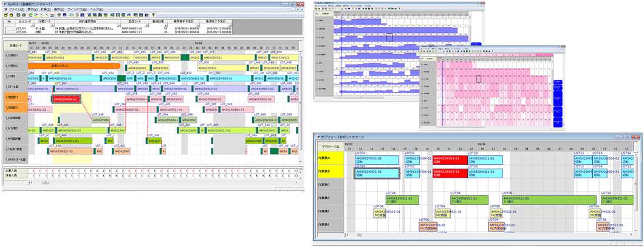Click the yellow question mark help icon
The height and width of the screenshot is (247, 644).
click(x=154, y=15)
